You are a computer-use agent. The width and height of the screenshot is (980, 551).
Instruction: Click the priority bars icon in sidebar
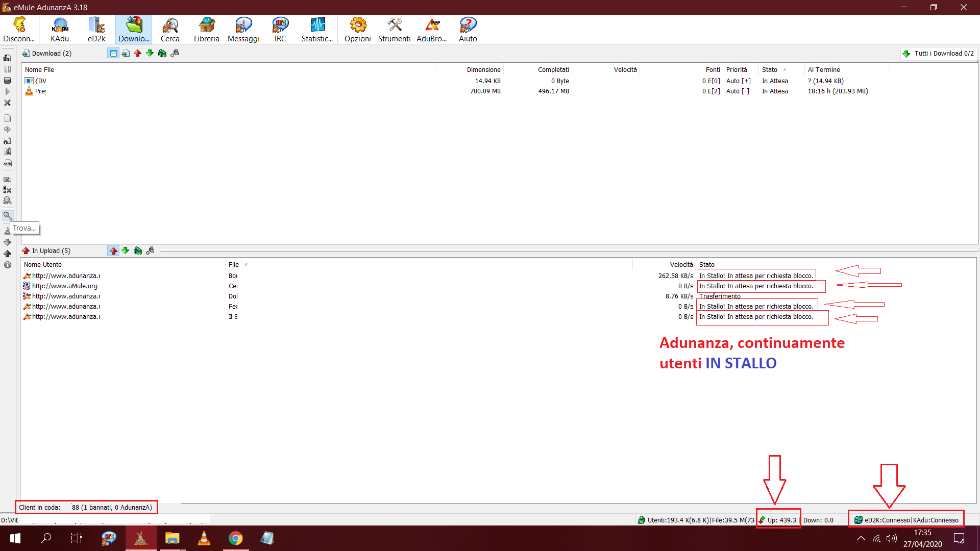pyautogui.click(x=7, y=58)
